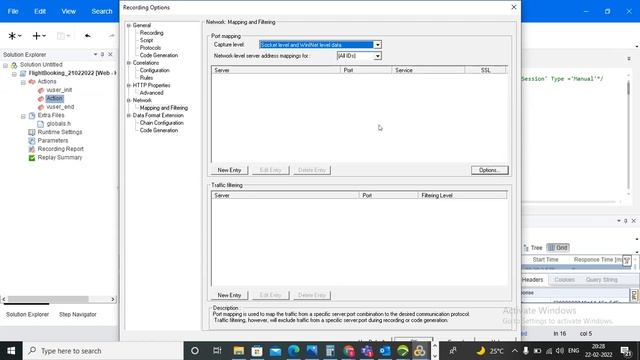
Task: Click the taskbar search box
Action: click(104, 351)
